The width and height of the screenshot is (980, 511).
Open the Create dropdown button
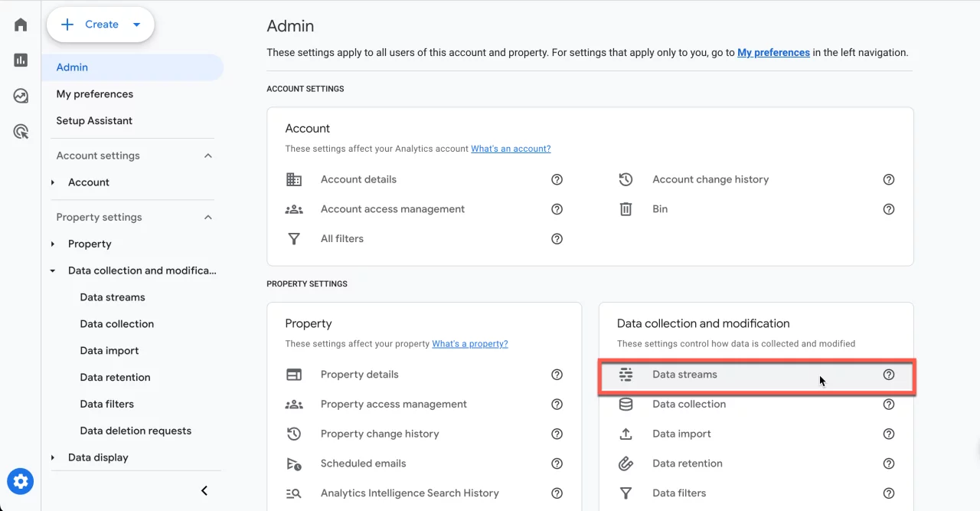[x=100, y=25]
